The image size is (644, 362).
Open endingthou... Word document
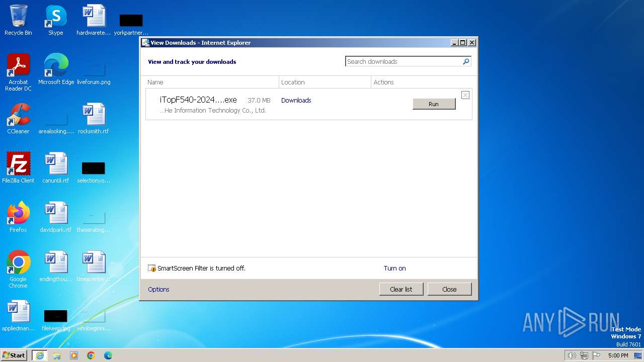click(x=56, y=267)
